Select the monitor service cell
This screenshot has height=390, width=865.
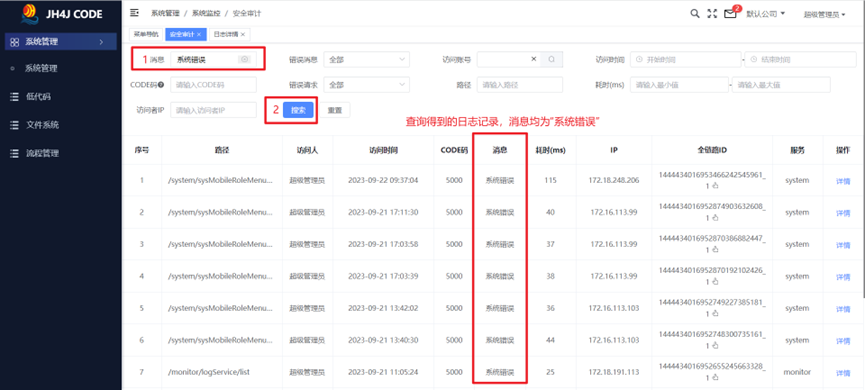pyautogui.click(x=797, y=372)
